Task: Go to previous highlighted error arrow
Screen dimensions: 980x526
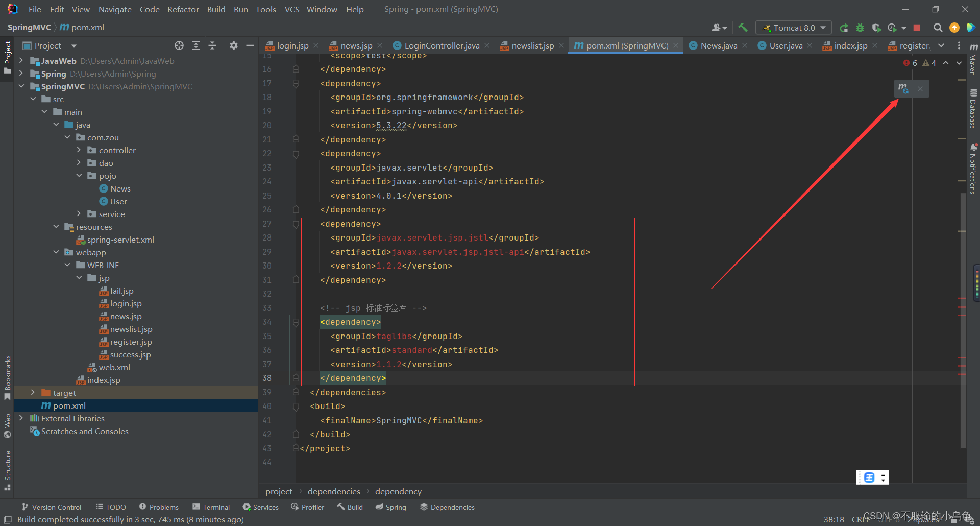Action: click(946, 63)
